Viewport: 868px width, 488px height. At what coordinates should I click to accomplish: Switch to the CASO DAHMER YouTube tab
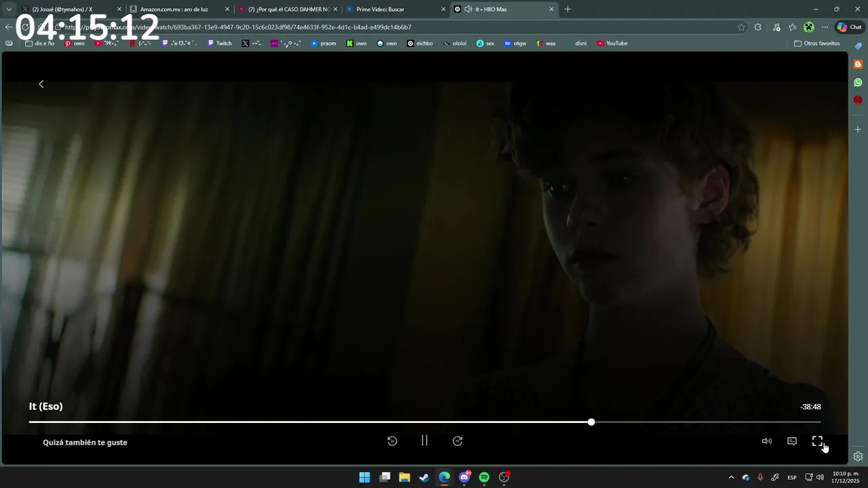click(288, 9)
